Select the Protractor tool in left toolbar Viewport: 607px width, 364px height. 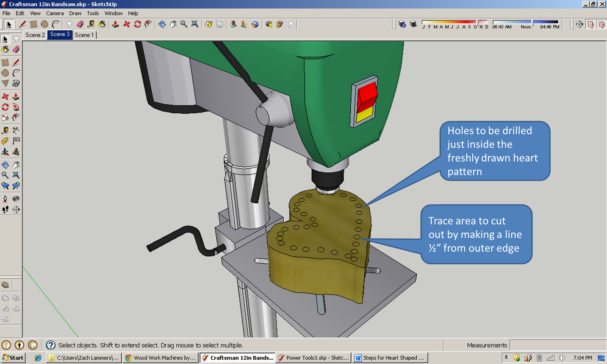point(5,141)
